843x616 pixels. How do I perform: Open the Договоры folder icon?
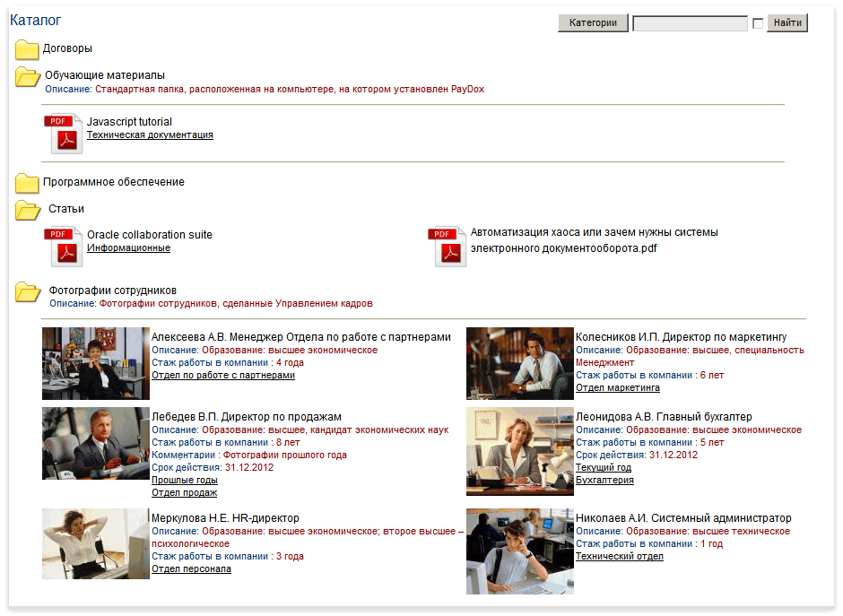click(x=27, y=49)
